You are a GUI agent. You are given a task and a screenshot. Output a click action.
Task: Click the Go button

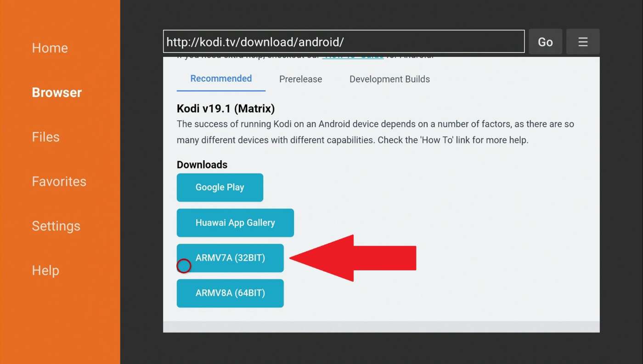(x=545, y=42)
